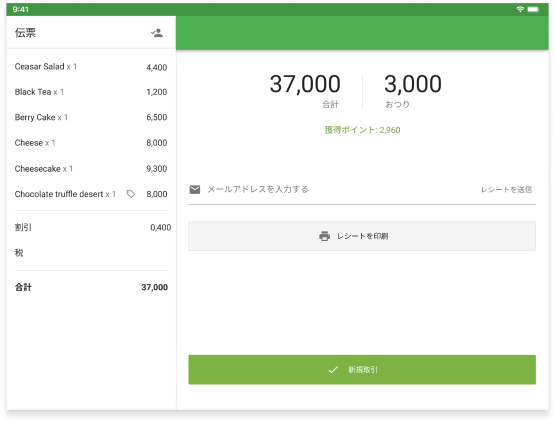
Task: Tap the レシートを印刷 print receipt button
Action: tap(362, 236)
